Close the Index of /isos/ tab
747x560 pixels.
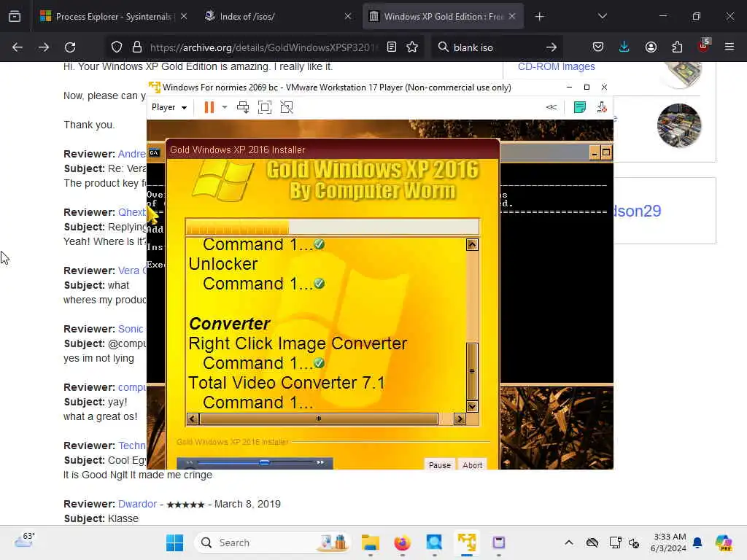(348, 16)
